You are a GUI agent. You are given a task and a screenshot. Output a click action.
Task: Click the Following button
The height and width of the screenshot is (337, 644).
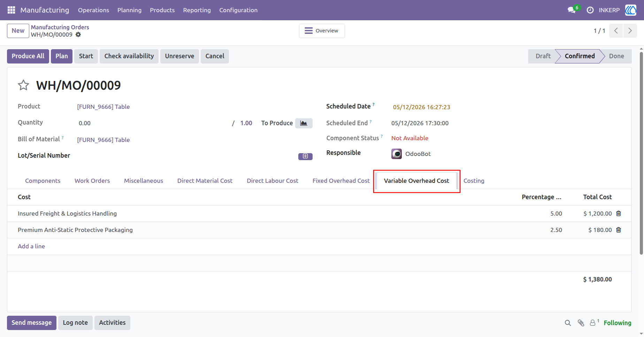click(x=617, y=323)
